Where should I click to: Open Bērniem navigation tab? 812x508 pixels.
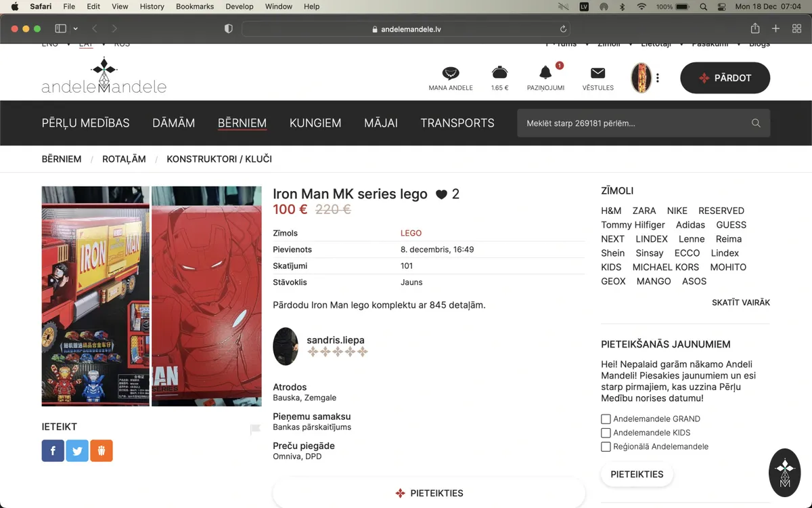[242, 123]
